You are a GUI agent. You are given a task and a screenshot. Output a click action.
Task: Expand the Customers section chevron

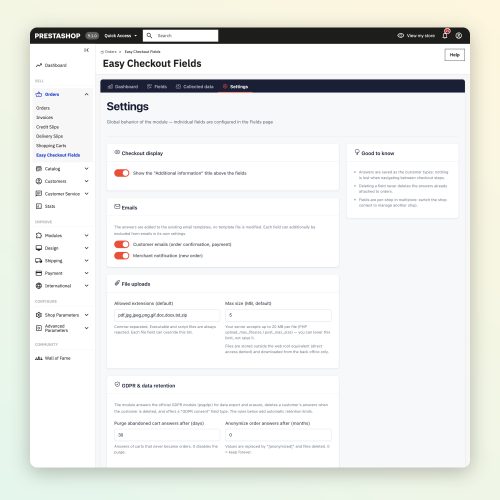(86, 181)
